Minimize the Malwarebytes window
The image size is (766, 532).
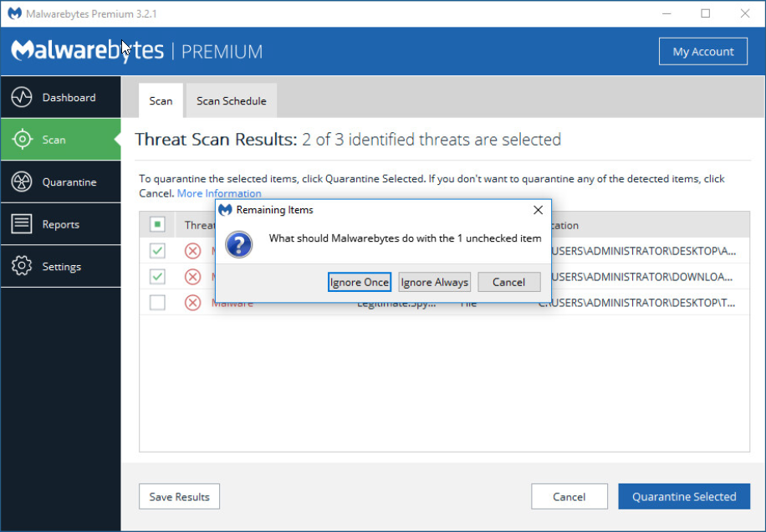pyautogui.click(x=666, y=13)
